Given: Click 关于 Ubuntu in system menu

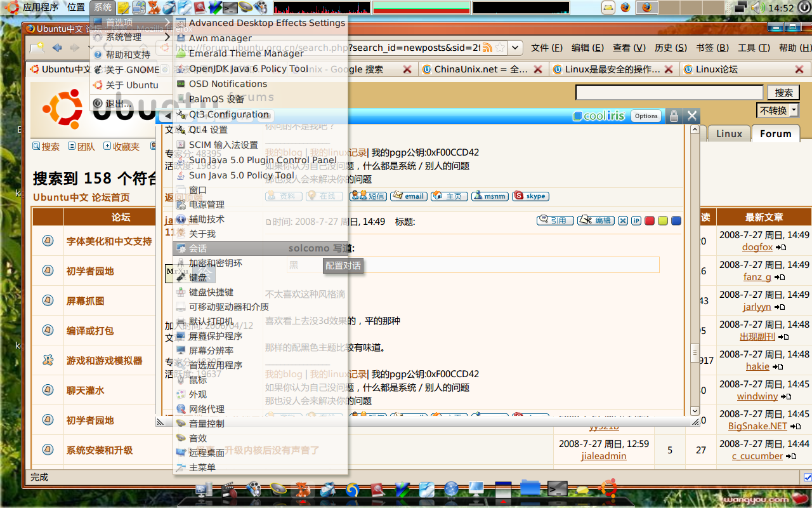Looking at the screenshot, I should 131,85.
